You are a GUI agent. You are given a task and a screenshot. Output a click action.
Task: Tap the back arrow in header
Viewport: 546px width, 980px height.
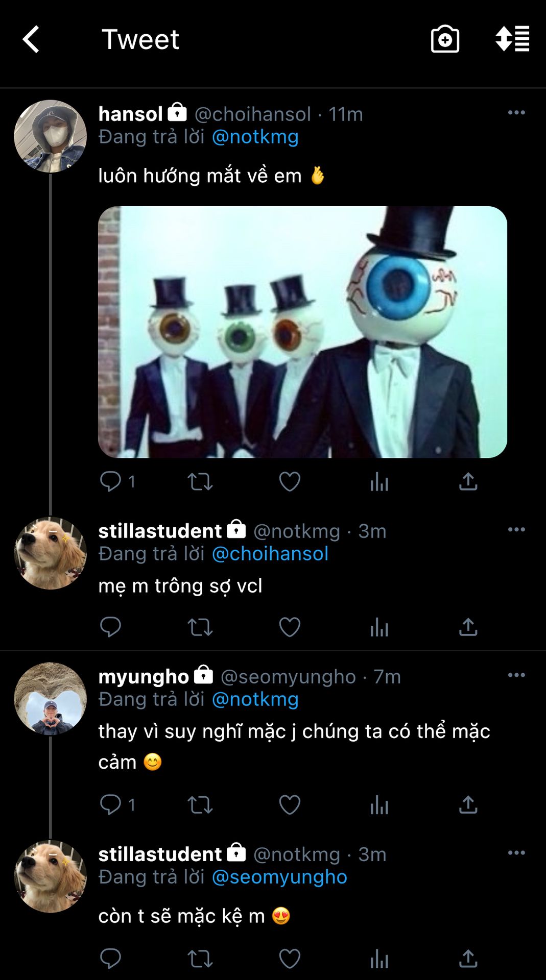[31, 39]
